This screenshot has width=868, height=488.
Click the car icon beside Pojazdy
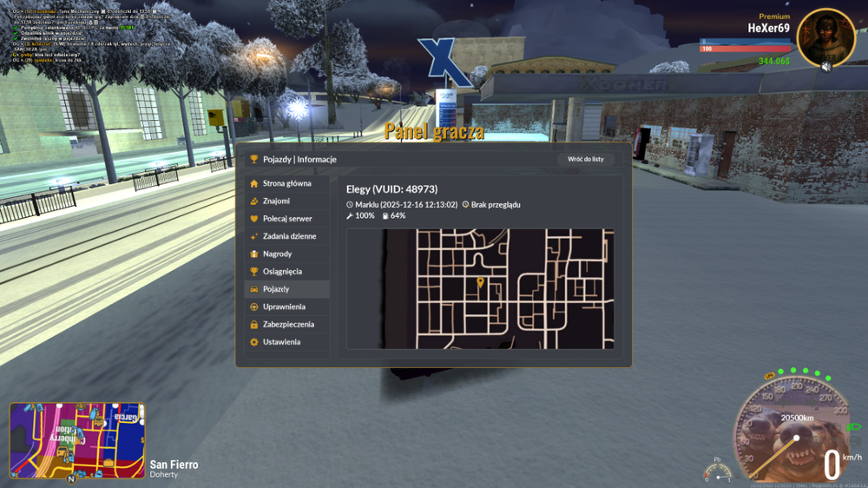pos(254,289)
